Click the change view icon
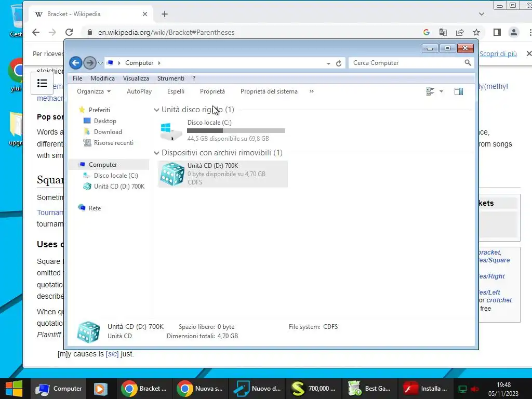532x399 pixels. pyautogui.click(x=430, y=91)
